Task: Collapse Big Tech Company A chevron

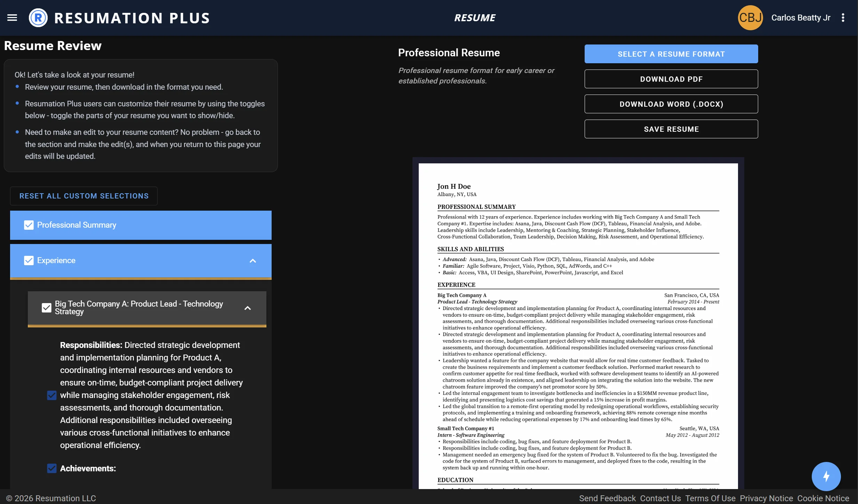Action: (248, 308)
